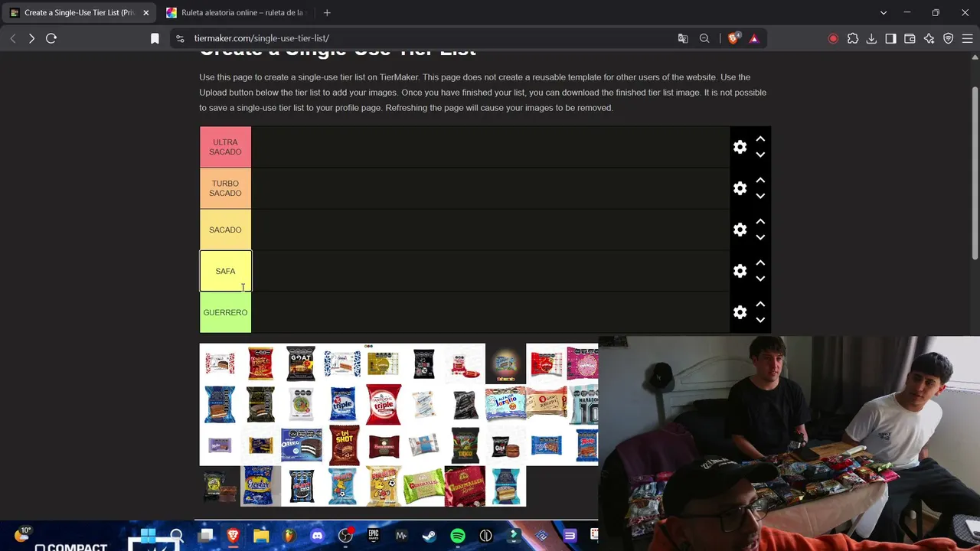Open Steam from the taskbar
The height and width of the screenshot is (551, 980).
click(x=429, y=536)
